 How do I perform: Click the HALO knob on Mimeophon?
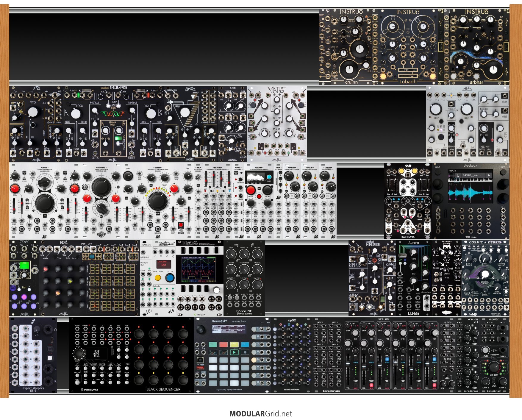point(390,271)
